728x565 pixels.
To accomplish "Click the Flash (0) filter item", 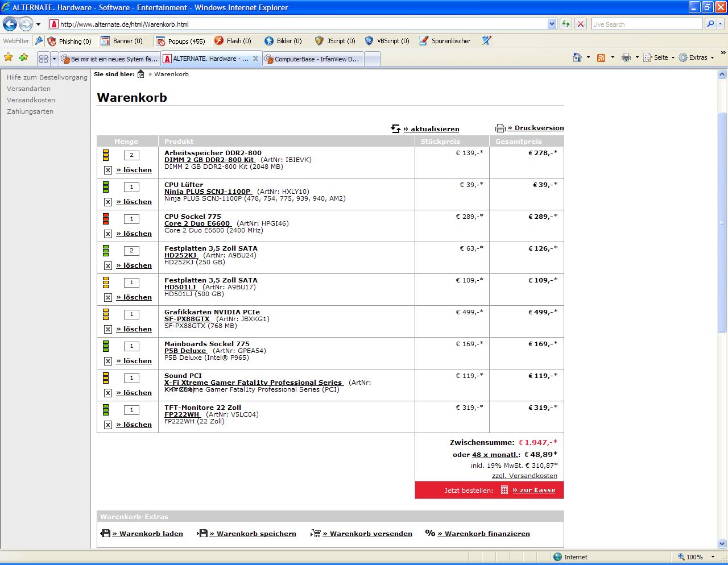I will [x=233, y=41].
